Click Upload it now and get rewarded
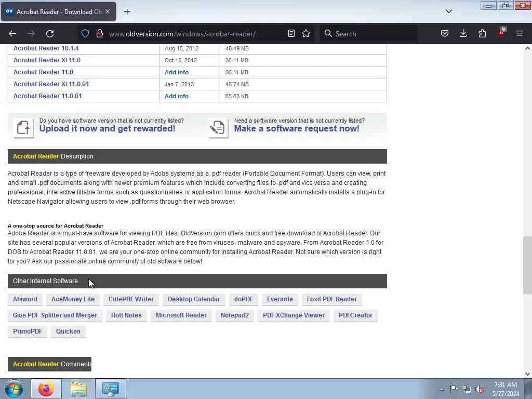532x399 pixels. tap(107, 129)
